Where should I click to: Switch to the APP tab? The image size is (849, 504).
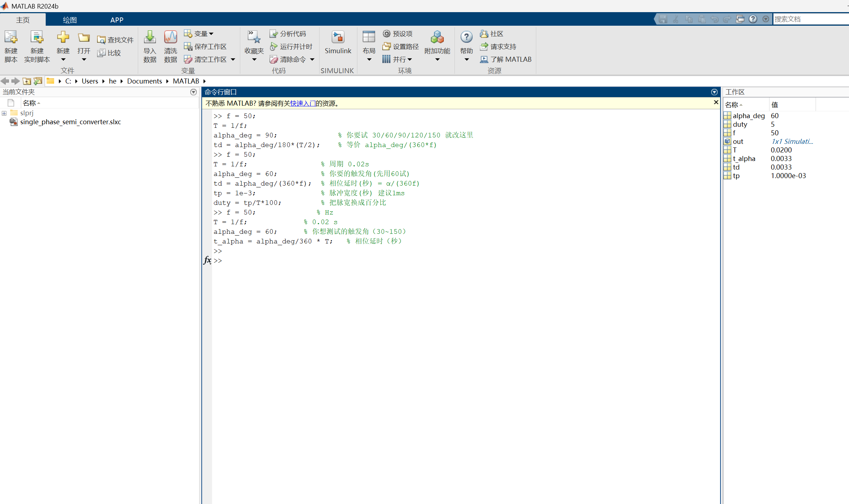[117, 20]
